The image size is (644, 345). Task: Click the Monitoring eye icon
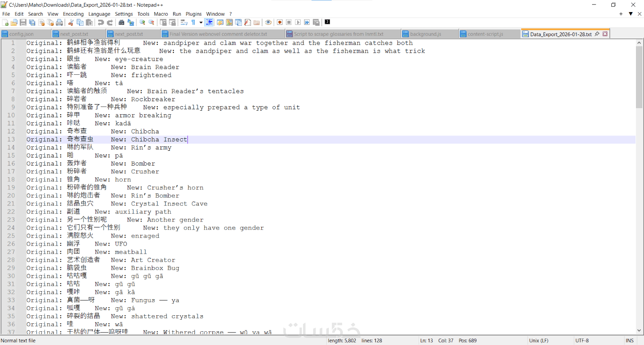point(268,23)
